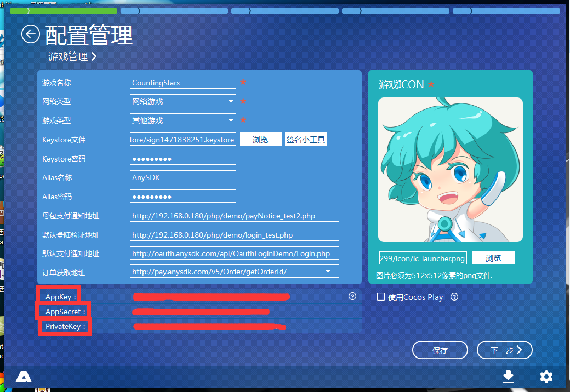
Task: Click the Alias名称 field containing AnySDK
Action: (183, 177)
